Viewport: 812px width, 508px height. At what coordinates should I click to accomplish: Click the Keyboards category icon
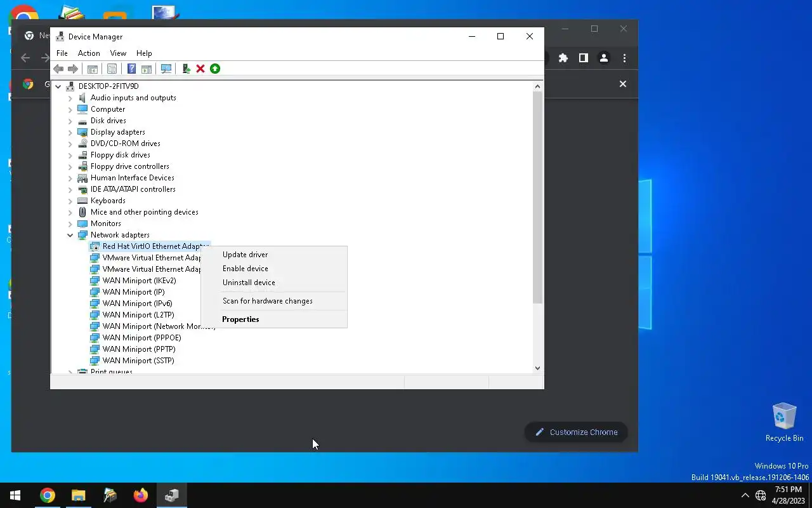click(82, 201)
